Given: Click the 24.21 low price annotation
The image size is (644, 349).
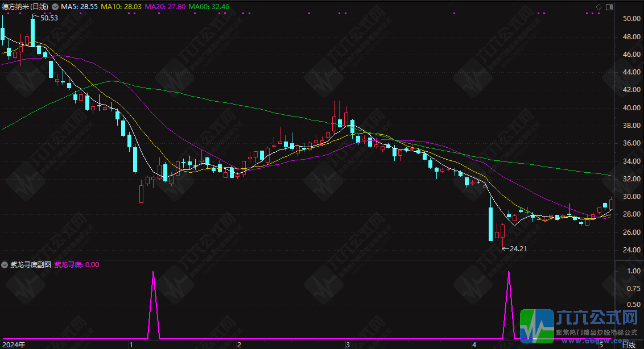Looking at the screenshot, I should 517,248.
